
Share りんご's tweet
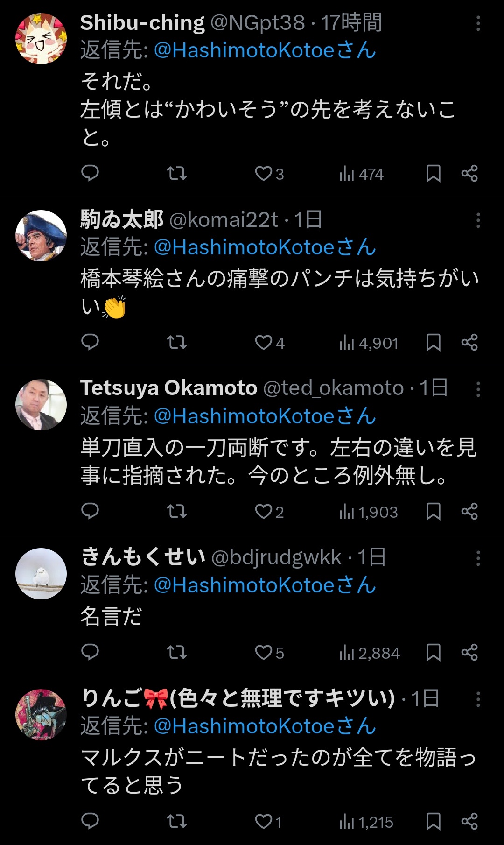(469, 822)
